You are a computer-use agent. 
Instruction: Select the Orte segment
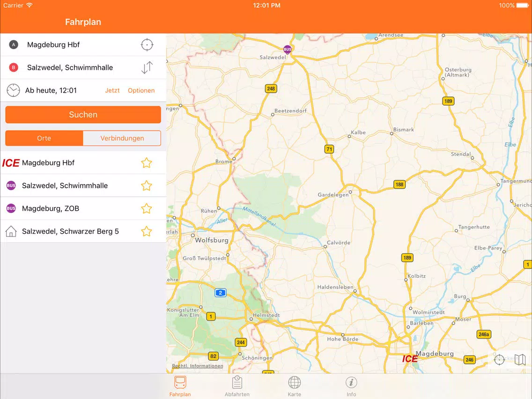[44, 138]
